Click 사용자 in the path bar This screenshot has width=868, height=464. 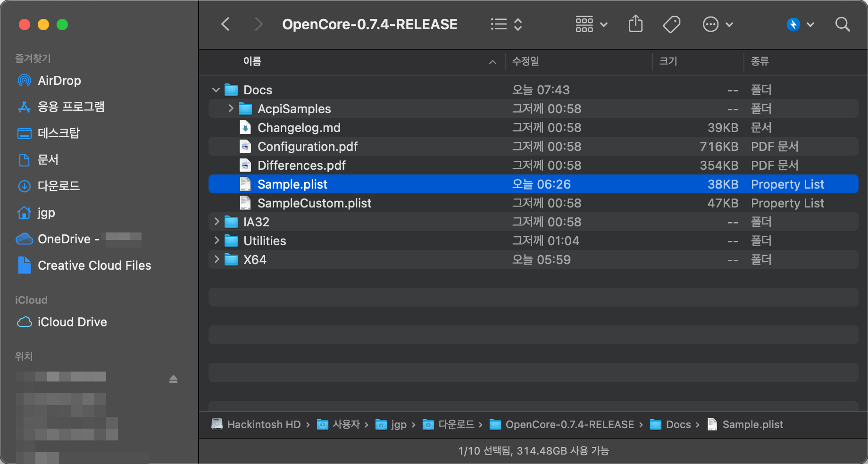point(338,424)
